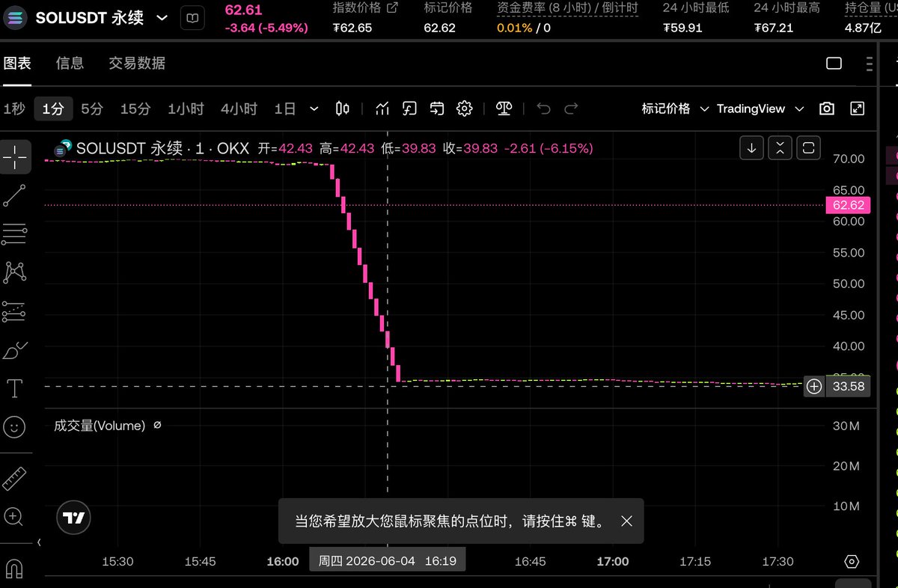Image resolution: width=898 pixels, height=588 pixels.
Task: Select the 5分 interval
Action: click(92, 108)
